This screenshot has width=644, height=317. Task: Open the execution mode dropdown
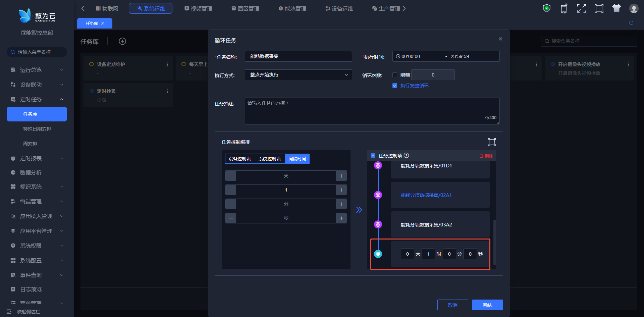pos(298,75)
